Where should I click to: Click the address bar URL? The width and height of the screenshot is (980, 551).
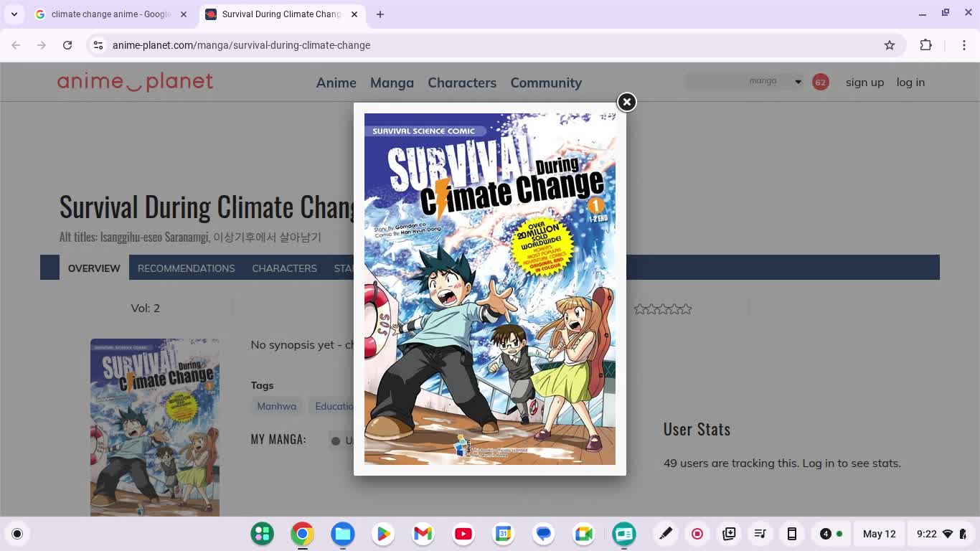tap(242, 45)
